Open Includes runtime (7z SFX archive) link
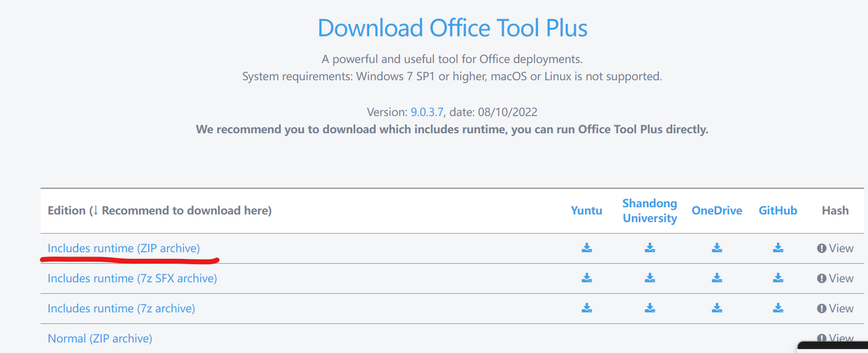The height and width of the screenshot is (353, 868). click(x=132, y=278)
